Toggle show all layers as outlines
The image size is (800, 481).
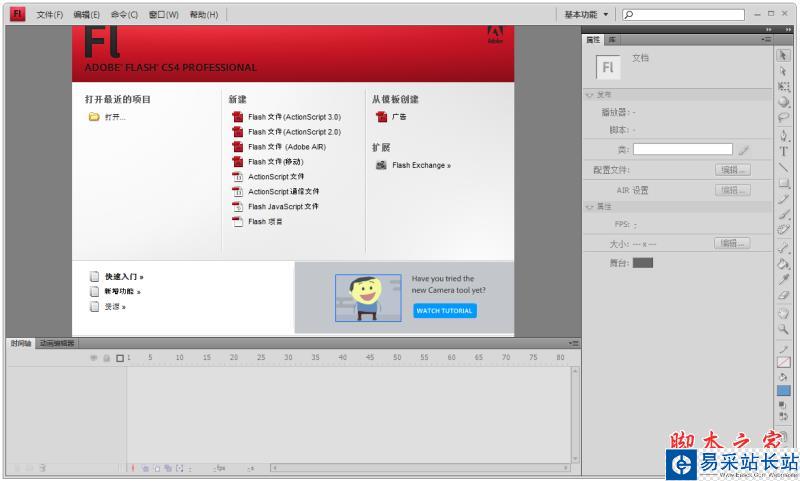point(120,358)
